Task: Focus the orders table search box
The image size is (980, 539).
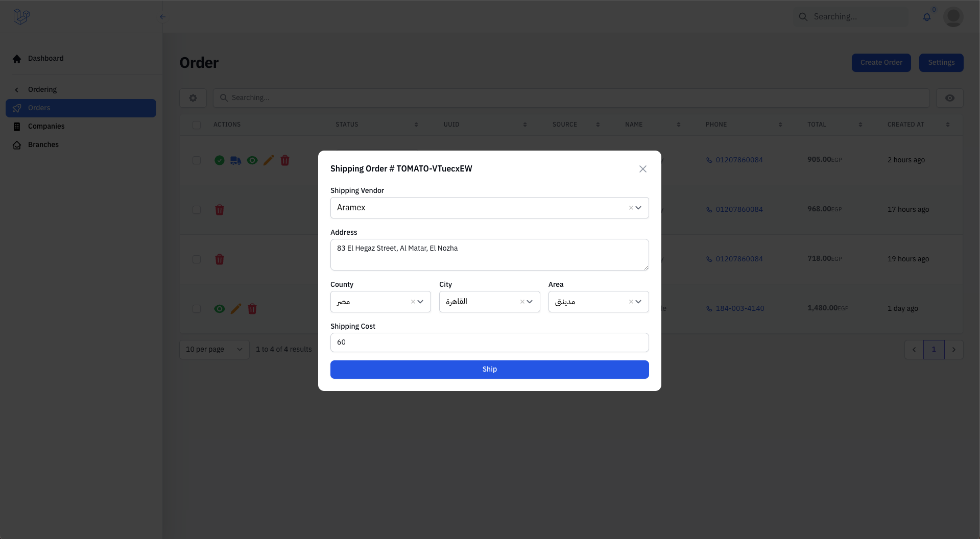Action: pos(571,98)
